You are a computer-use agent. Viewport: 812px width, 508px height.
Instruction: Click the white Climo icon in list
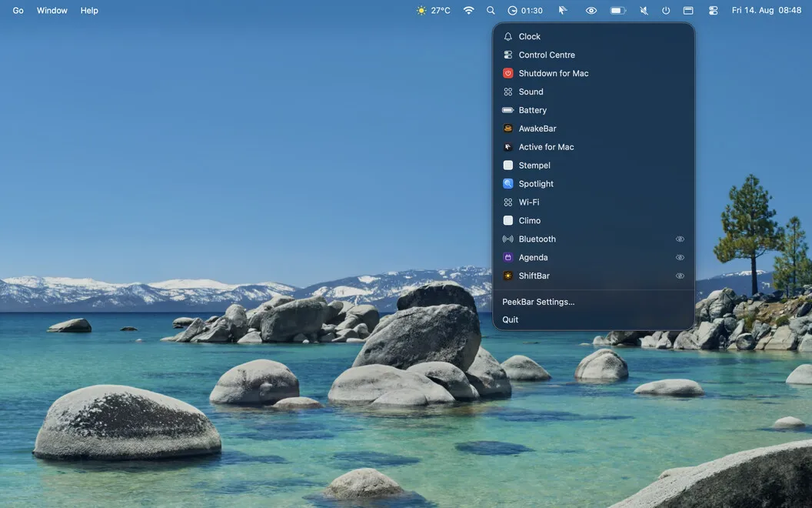tap(508, 220)
